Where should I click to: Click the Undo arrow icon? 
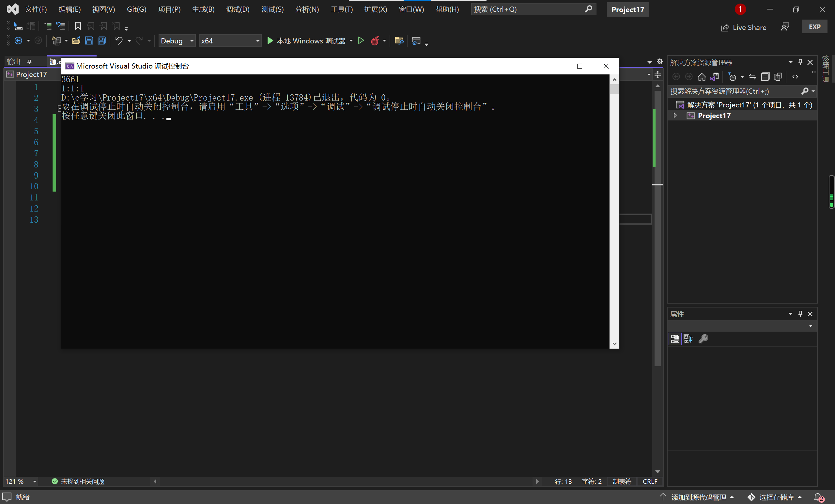(x=118, y=41)
